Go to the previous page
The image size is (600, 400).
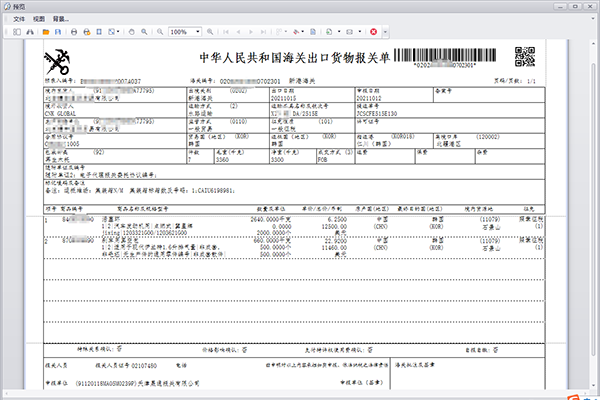[238, 32]
